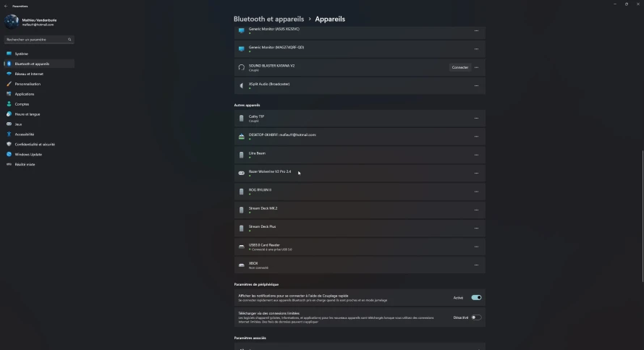644x350 pixels.
Task: Click the Réalité mixte headset icon
Action: [9, 164]
